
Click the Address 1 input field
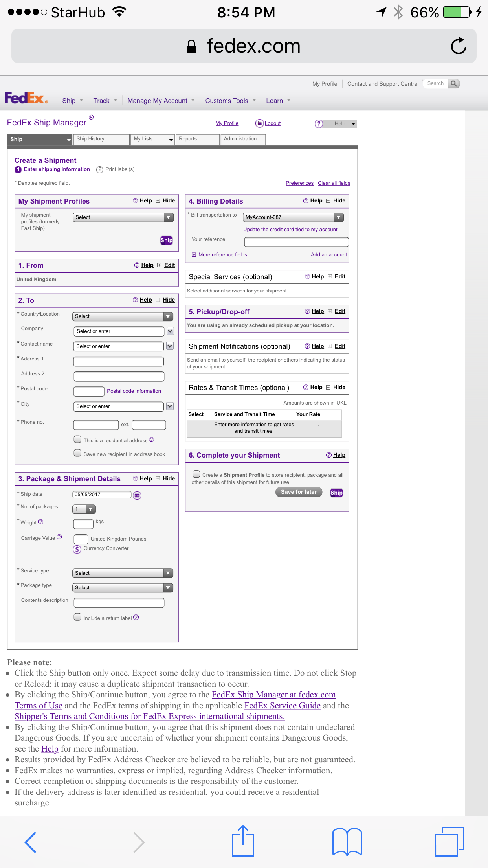click(x=119, y=361)
